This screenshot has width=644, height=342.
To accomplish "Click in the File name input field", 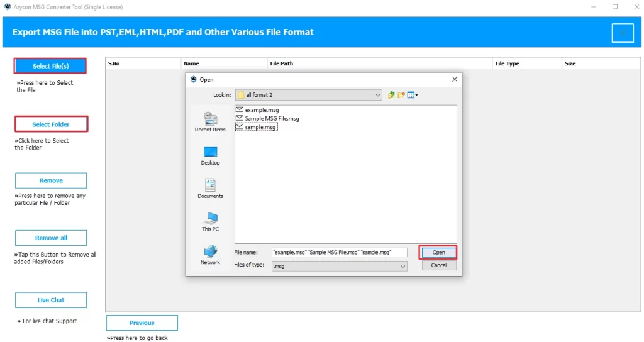I will click(339, 253).
